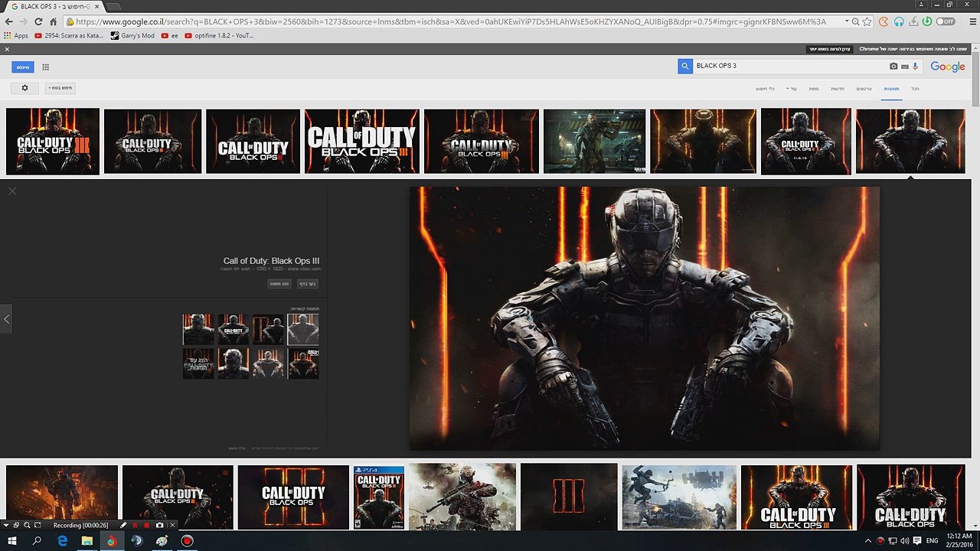The width and height of the screenshot is (980, 551).
Task: Toggle the OFF extension switch in toolbar
Action: click(x=946, y=22)
